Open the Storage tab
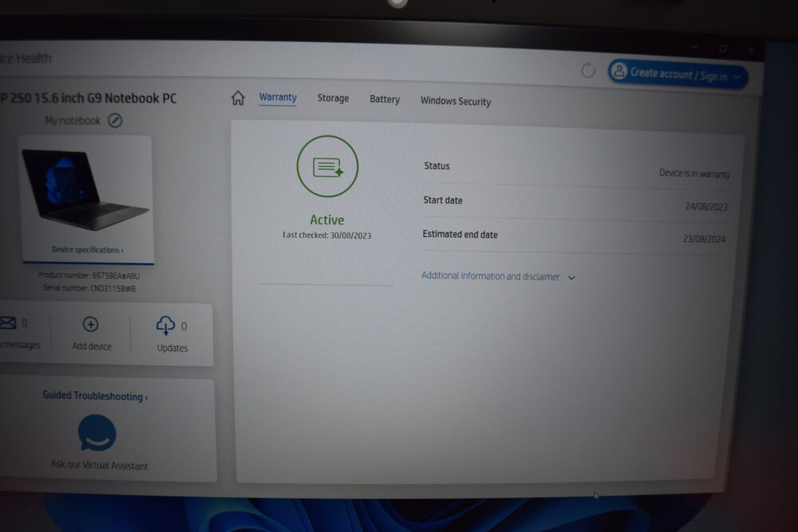 333,98
